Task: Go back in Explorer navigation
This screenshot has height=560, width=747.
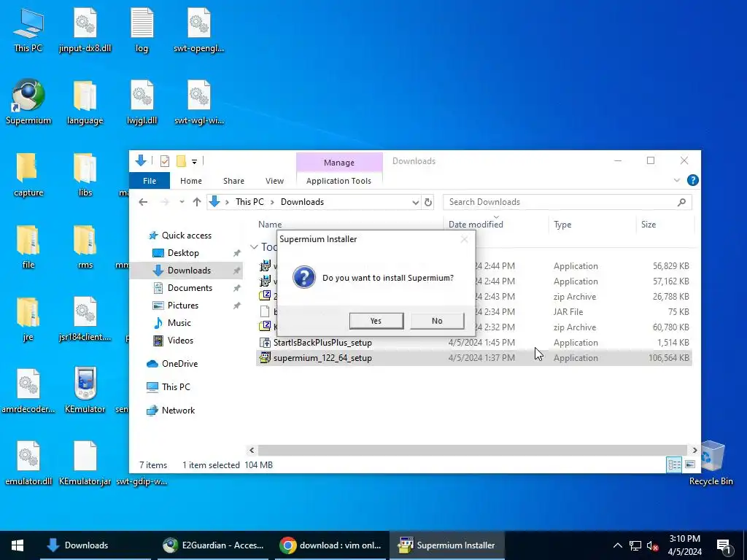Action: (x=143, y=202)
